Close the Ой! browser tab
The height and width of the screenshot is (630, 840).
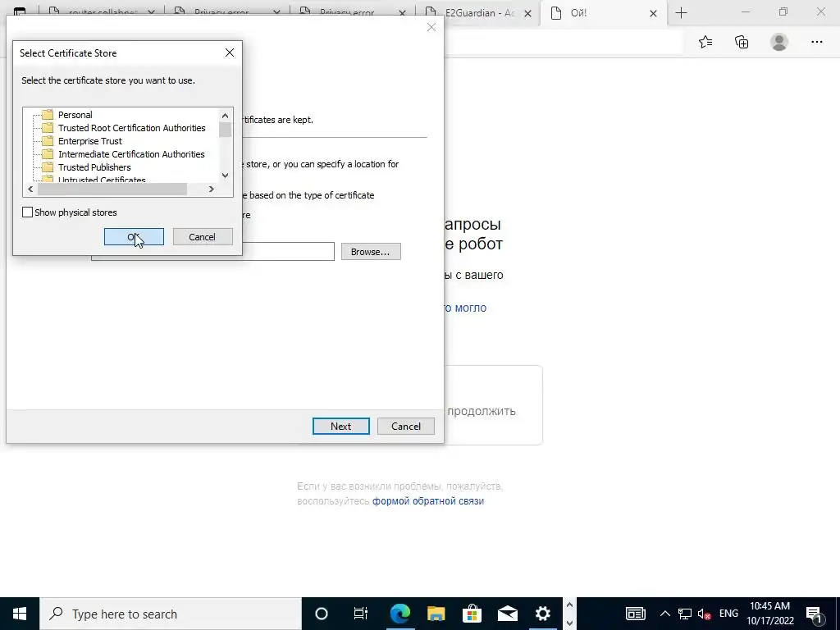(653, 13)
